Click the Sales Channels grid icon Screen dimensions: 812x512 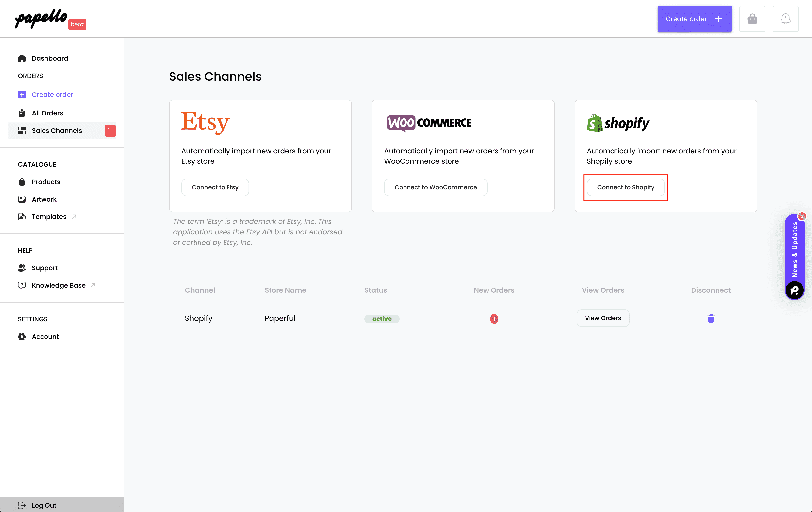(x=22, y=131)
